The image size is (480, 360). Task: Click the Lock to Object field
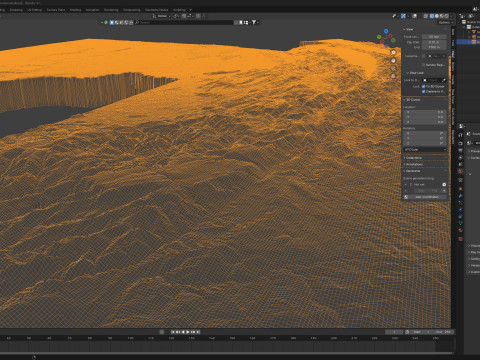pos(434,80)
